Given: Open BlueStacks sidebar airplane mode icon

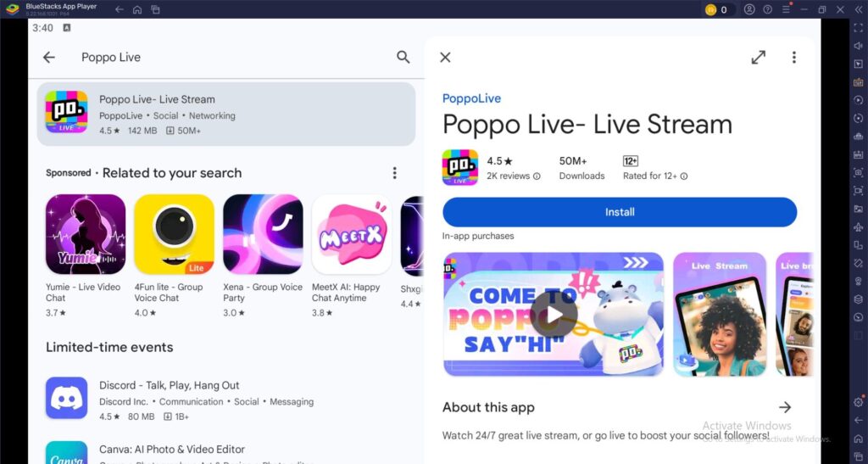Looking at the screenshot, I should (x=858, y=227).
